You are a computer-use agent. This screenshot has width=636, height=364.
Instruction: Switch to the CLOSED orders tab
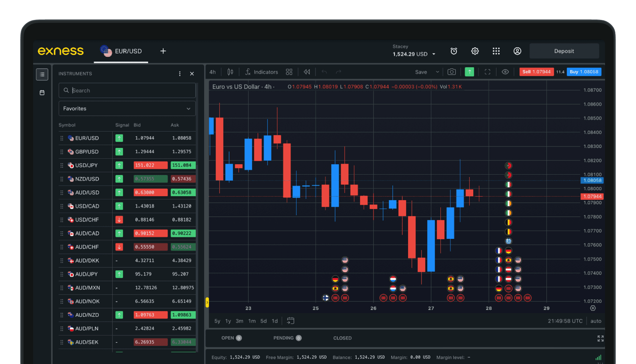click(x=342, y=338)
